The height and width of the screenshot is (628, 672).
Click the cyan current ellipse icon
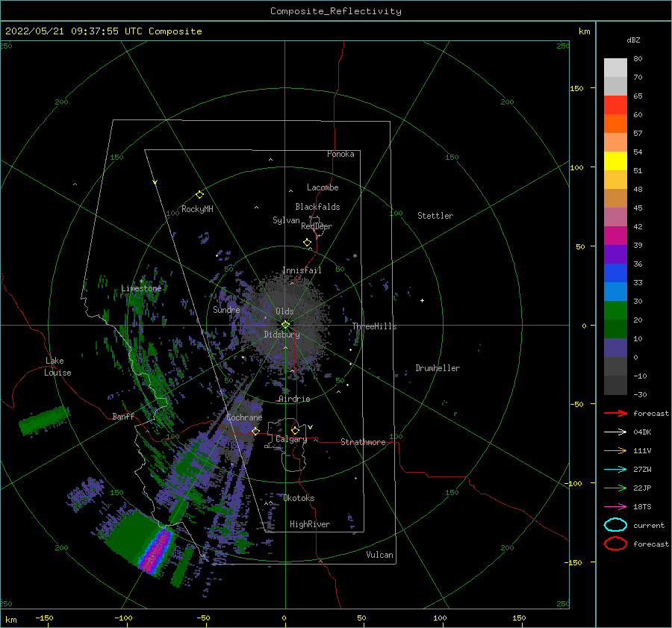pos(615,525)
